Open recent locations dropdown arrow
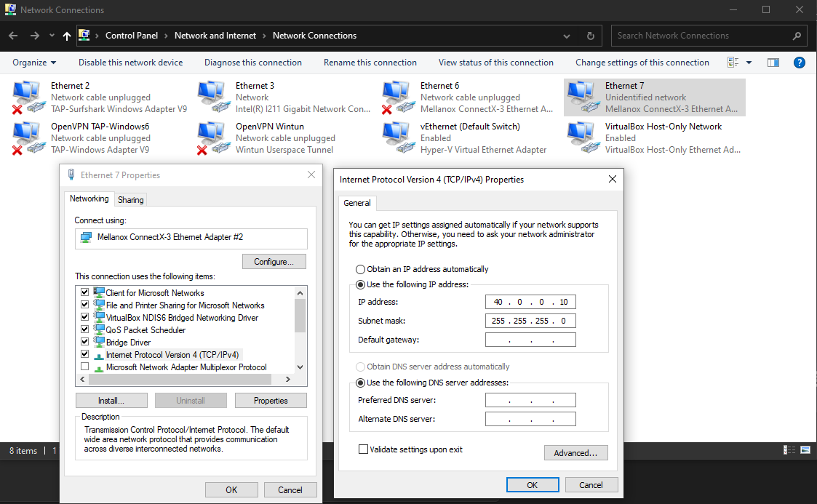 pos(52,36)
